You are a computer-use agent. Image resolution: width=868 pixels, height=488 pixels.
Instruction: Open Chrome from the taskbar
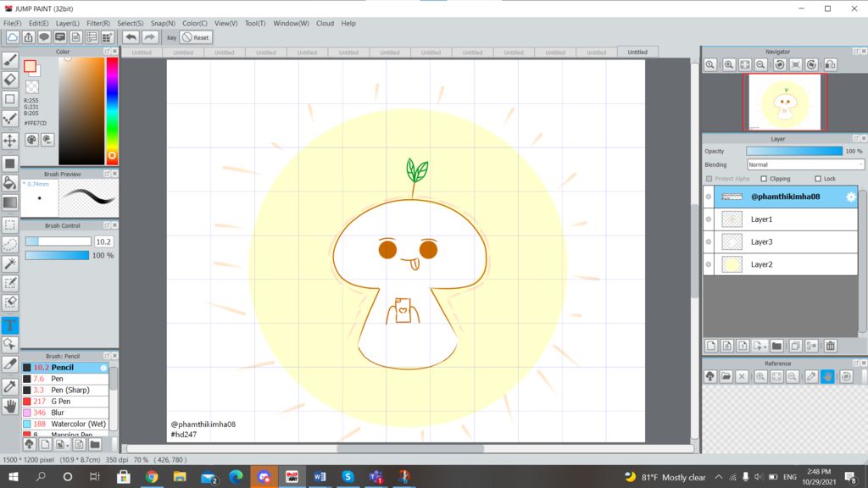152,477
